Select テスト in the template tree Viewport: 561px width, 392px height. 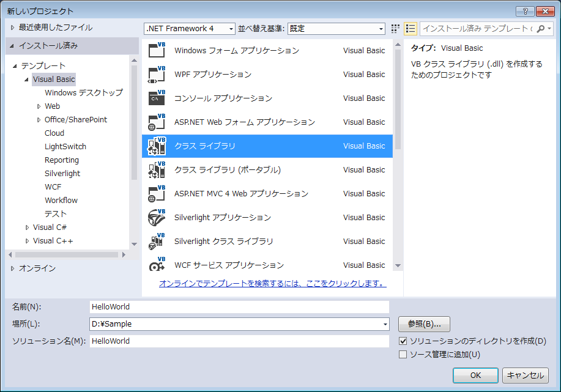(56, 214)
